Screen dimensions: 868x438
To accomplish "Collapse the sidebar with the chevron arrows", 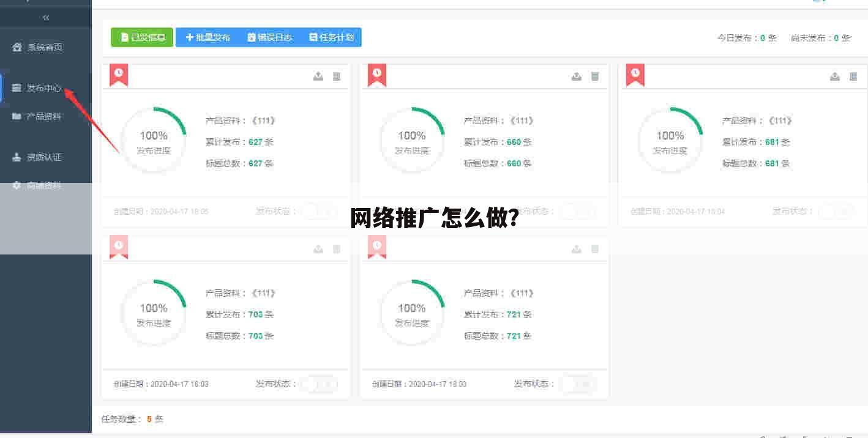I will [x=45, y=17].
